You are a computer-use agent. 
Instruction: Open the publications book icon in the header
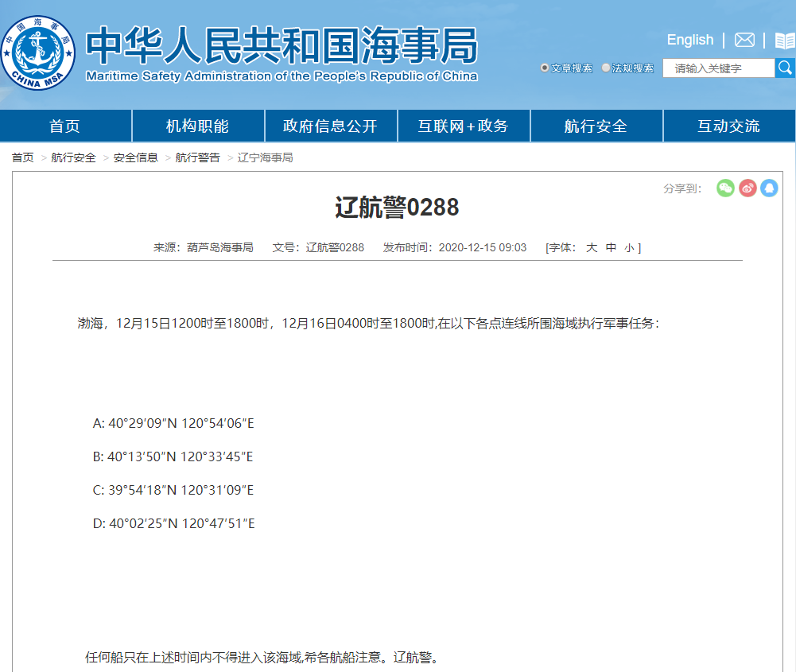tap(784, 39)
